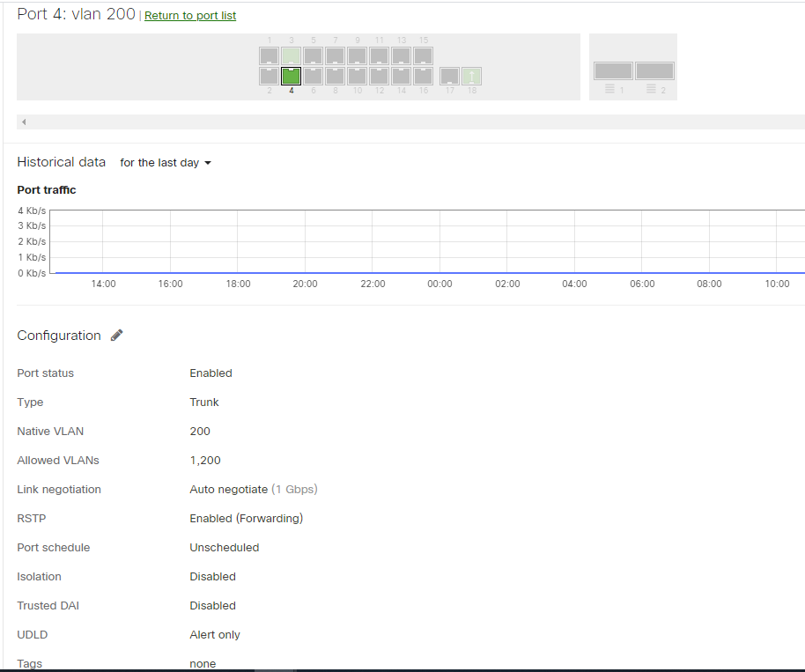
Task: Click port 1 icon in the diagram
Action: pos(269,55)
